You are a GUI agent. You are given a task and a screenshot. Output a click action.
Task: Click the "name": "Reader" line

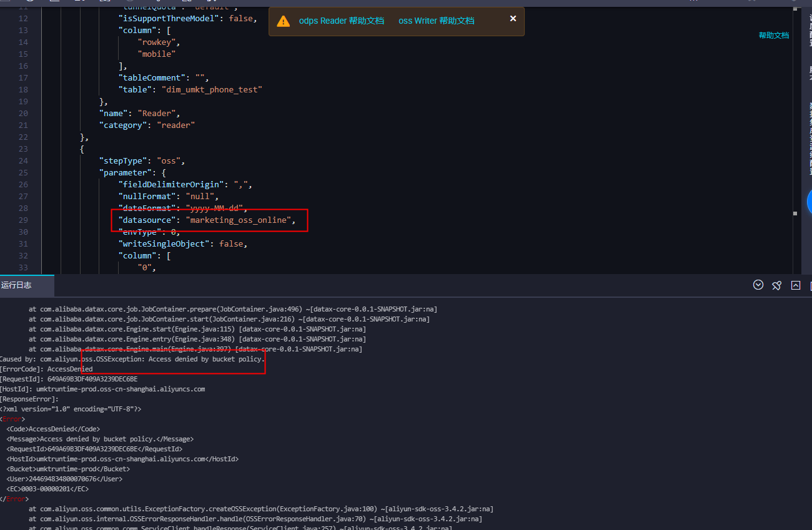tap(140, 114)
